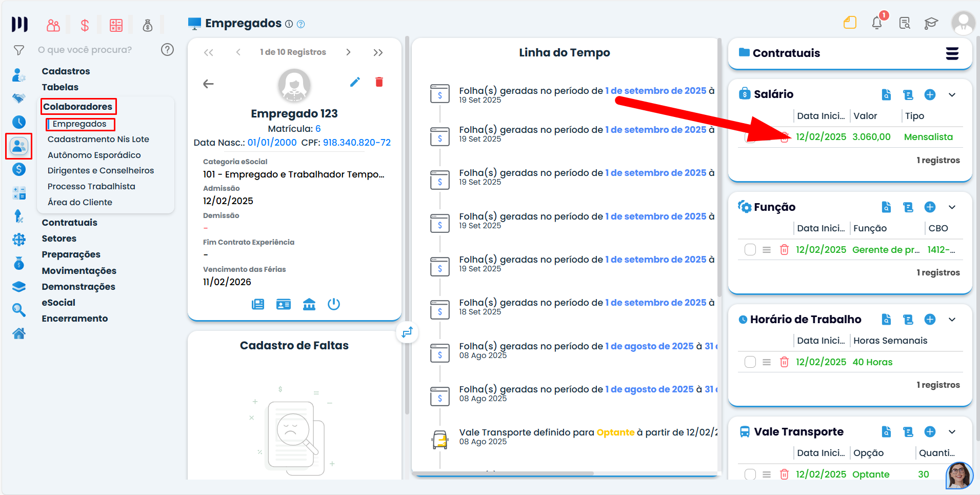980x495 pixels.
Task: Go to the previous employee record
Action: (x=238, y=52)
